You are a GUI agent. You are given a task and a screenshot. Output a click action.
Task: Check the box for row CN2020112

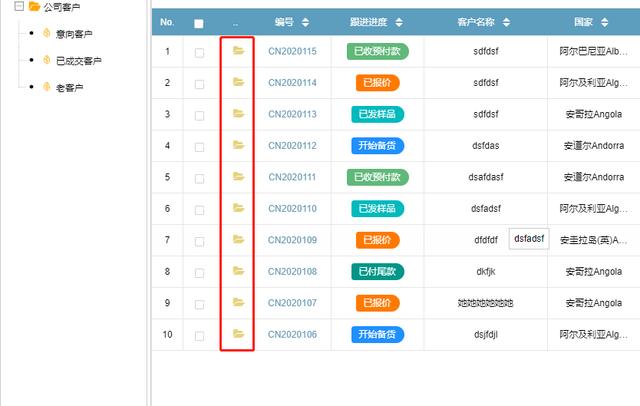[199, 147]
